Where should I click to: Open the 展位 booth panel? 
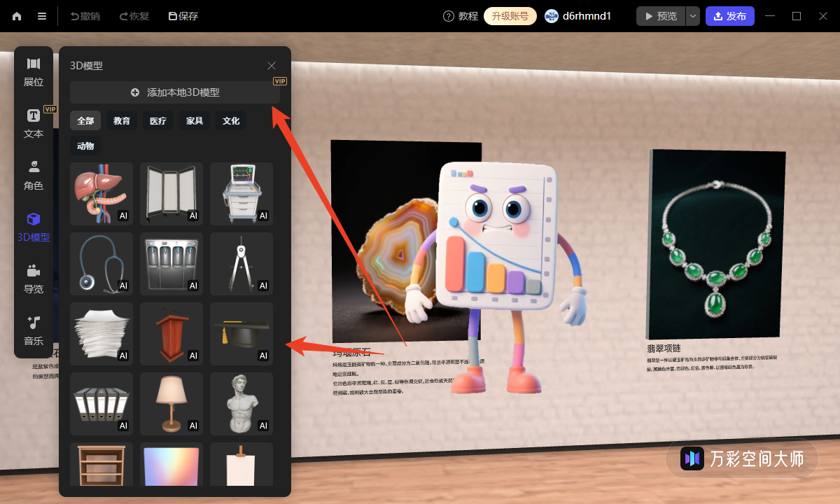[x=34, y=72]
